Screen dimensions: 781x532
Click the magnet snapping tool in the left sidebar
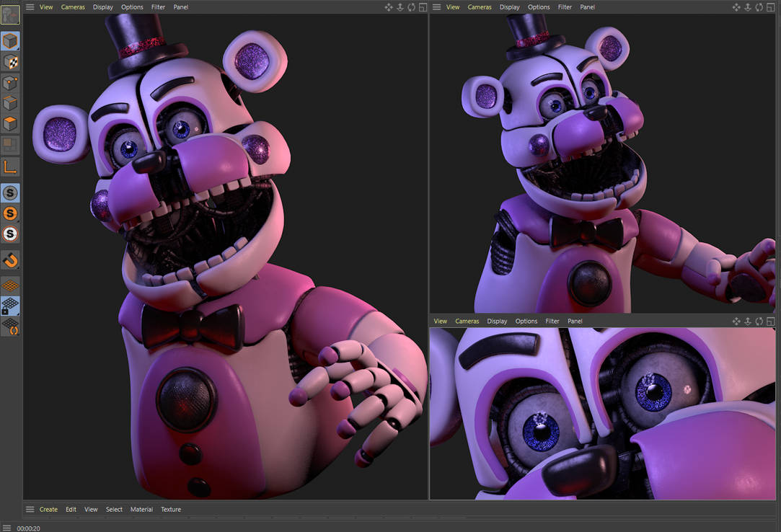[10, 260]
